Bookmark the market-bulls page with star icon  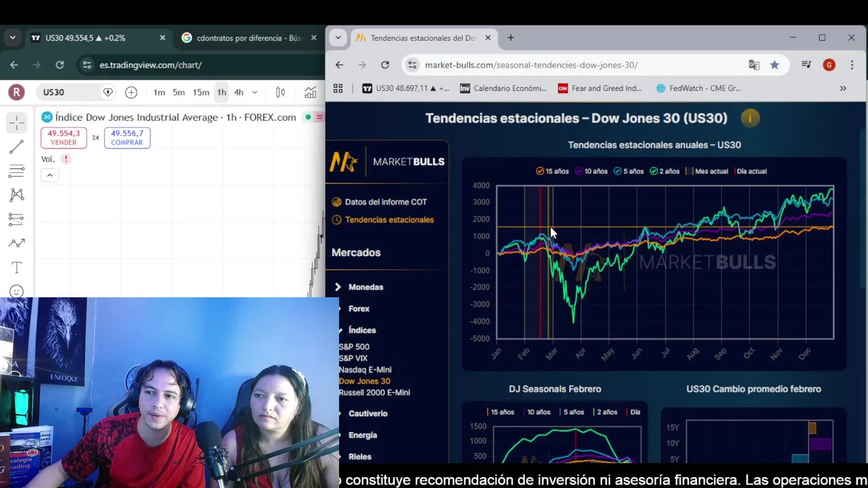pos(774,65)
